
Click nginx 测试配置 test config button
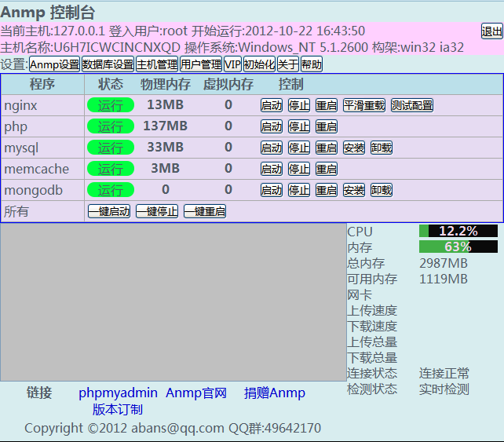(x=412, y=105)
